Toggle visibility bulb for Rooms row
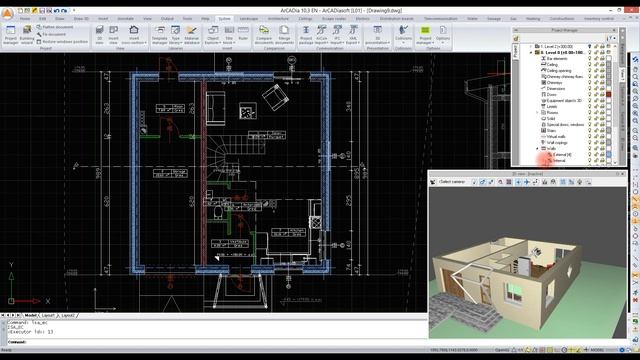 (589, 112)
